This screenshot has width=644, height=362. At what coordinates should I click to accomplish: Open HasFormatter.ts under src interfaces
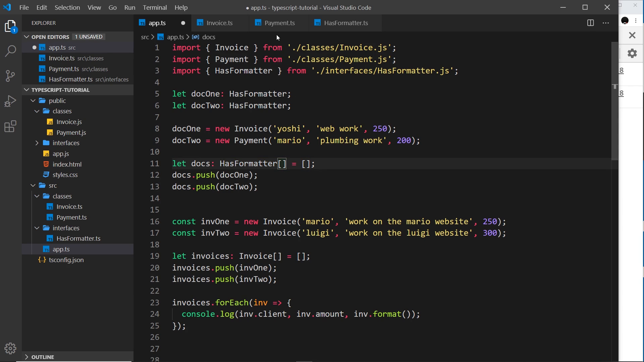pyautogui.click(x=78, y=239)
